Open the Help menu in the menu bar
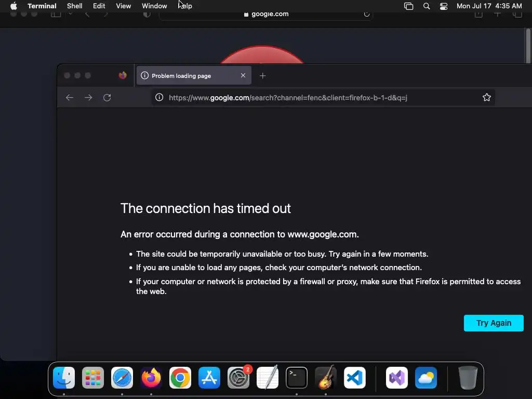The image size is (532, 399). click(185, 6)
